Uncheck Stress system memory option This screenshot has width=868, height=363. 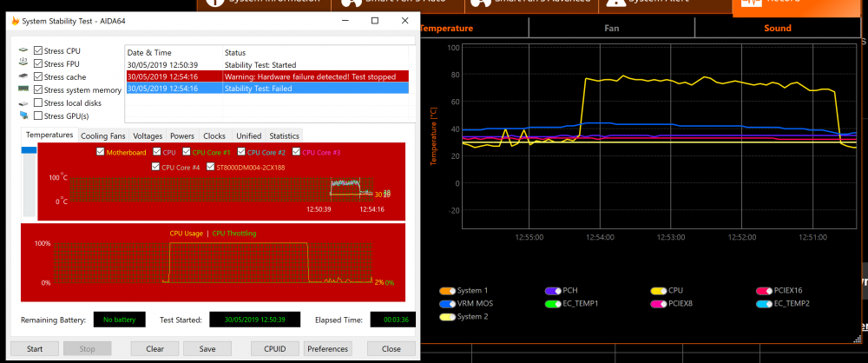tap(38, 89)
